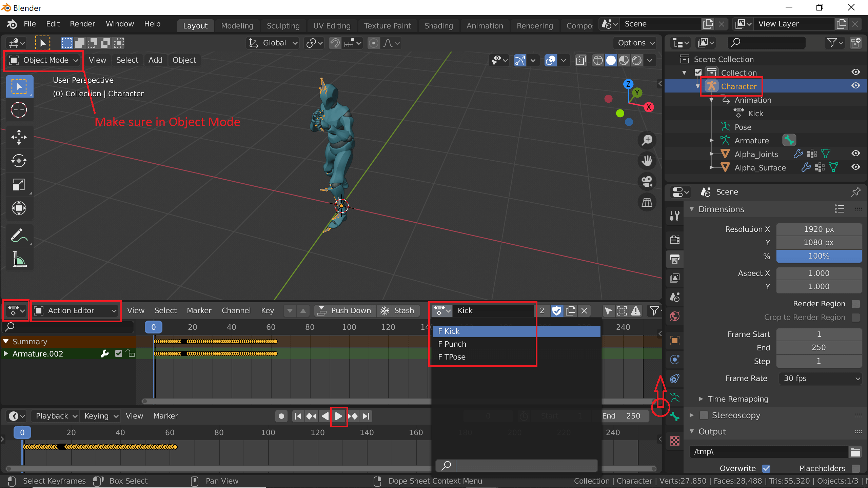Select solid viewport shading mode

coord(611,60)
